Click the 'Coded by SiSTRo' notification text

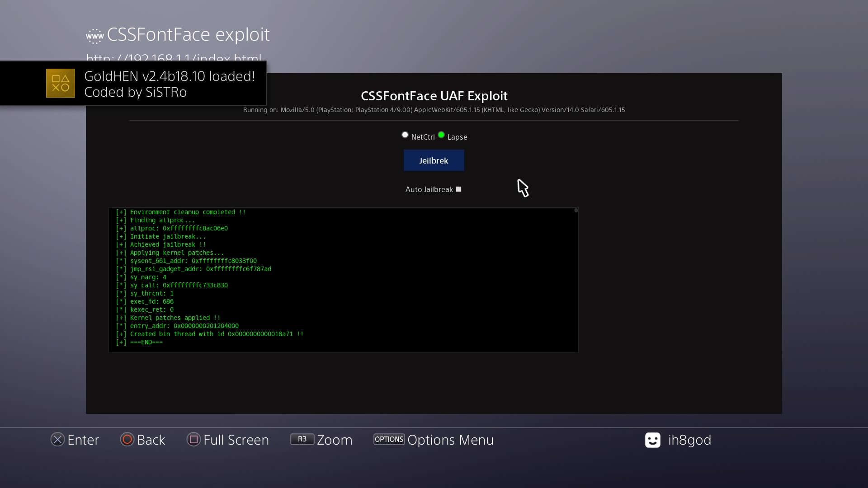pyautogui.click(x=136, y=92)
